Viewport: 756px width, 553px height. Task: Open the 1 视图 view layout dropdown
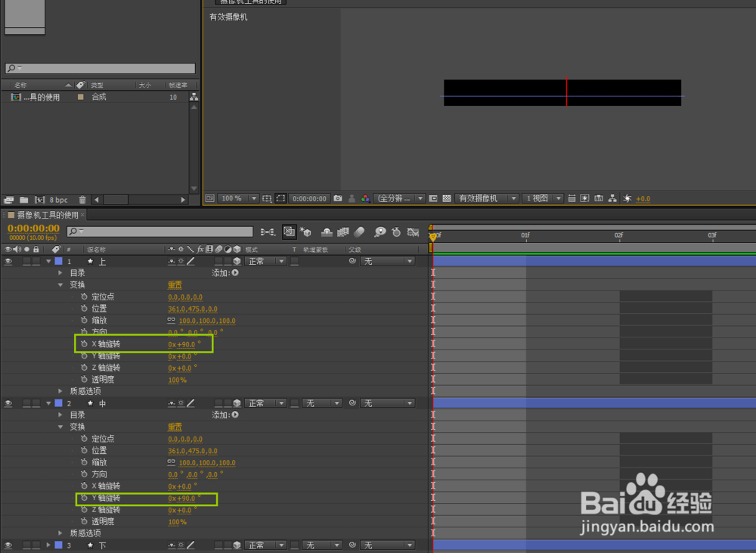(542, 198)
